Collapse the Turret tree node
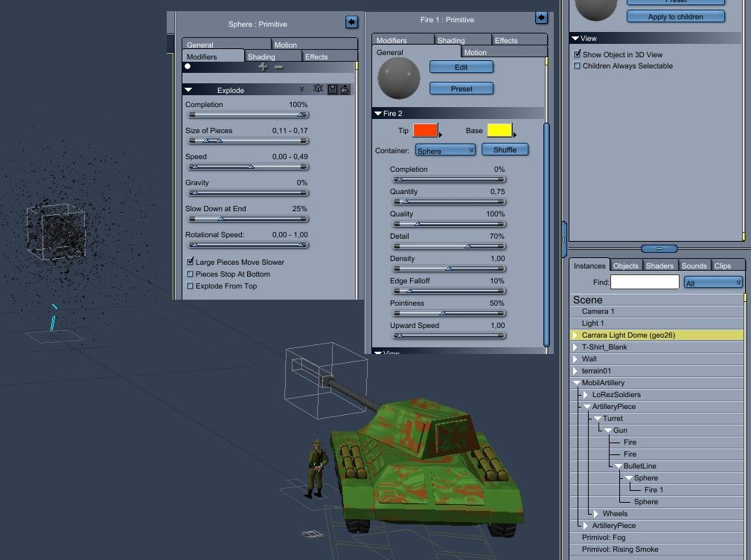Image resolution: width=751 pixels, height=560 pixels. point(597,418)
